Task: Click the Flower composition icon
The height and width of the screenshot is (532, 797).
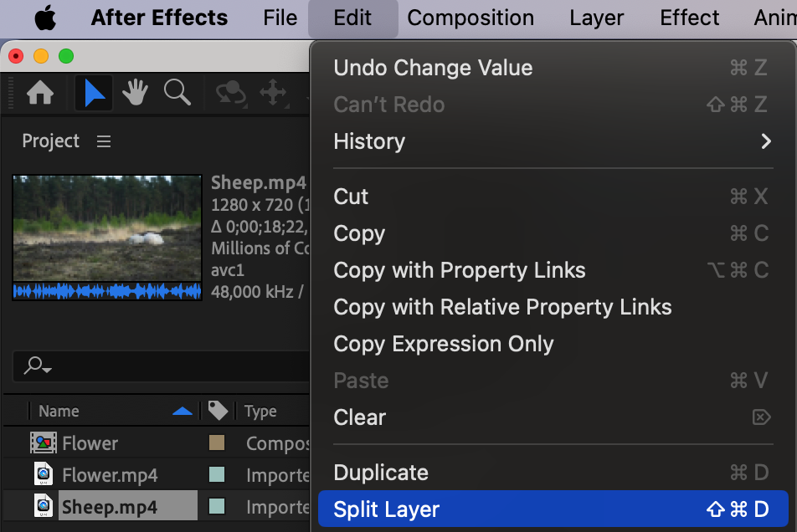Action: point(43,443)
